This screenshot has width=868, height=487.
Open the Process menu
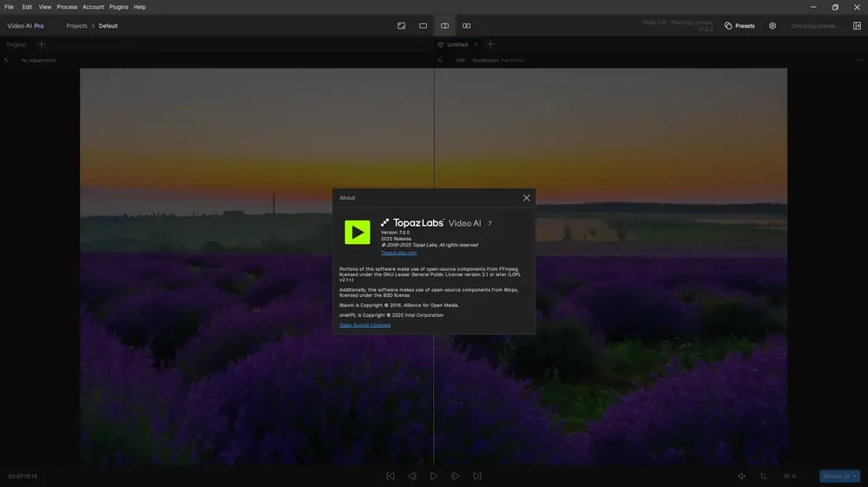coord(67,7)
